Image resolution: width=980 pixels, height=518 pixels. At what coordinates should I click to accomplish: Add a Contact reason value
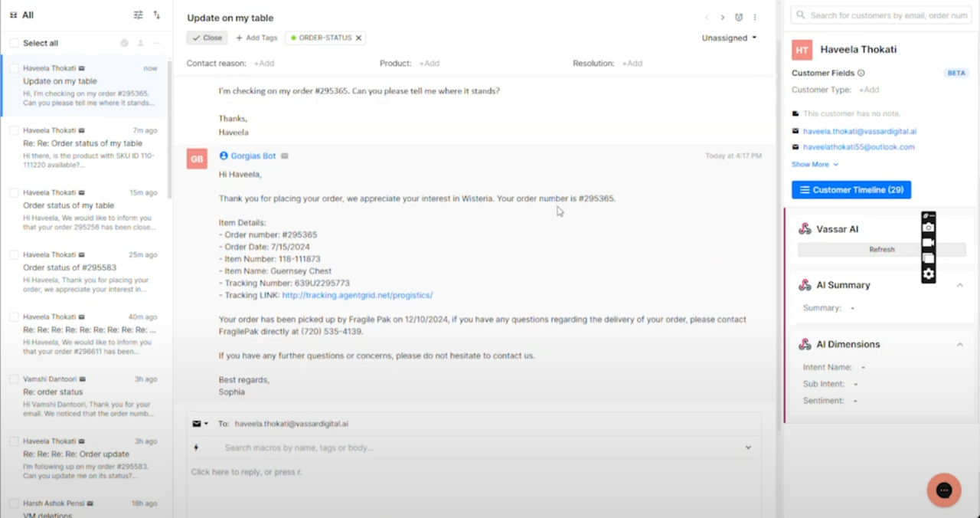[263, 64]
